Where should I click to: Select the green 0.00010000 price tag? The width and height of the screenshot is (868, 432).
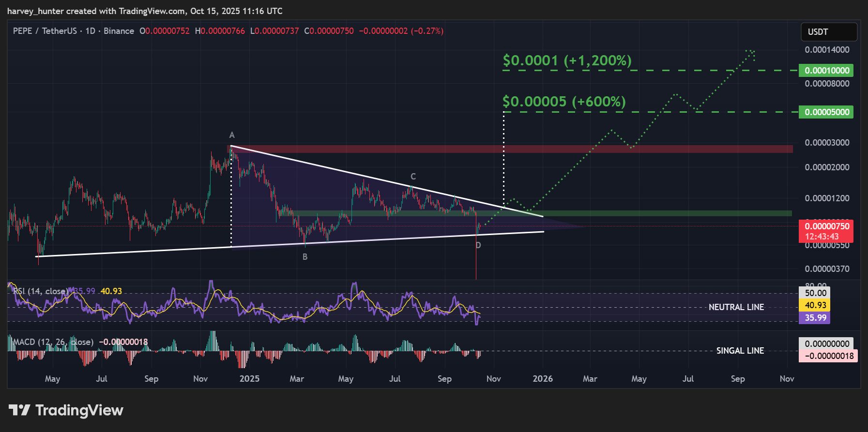826,71
